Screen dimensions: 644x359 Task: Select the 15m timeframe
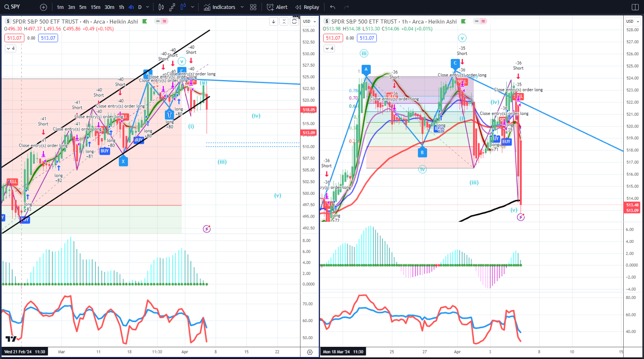tap(95, 7)
